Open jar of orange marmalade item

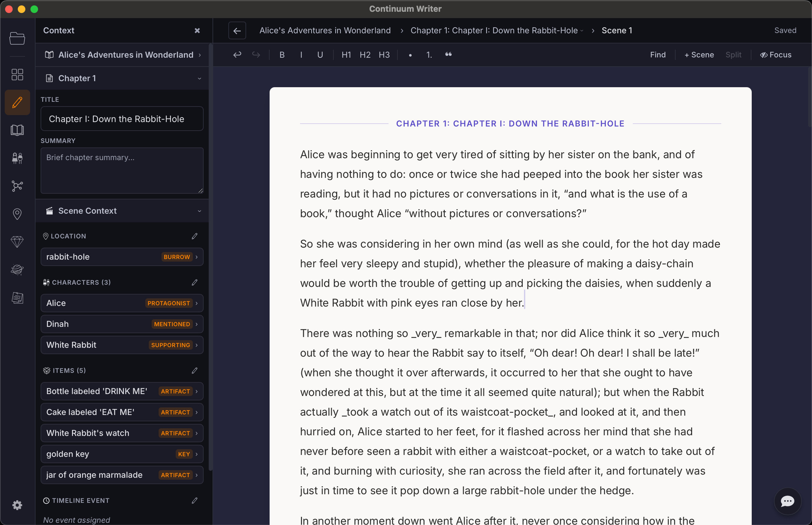[x=122, y=475]
